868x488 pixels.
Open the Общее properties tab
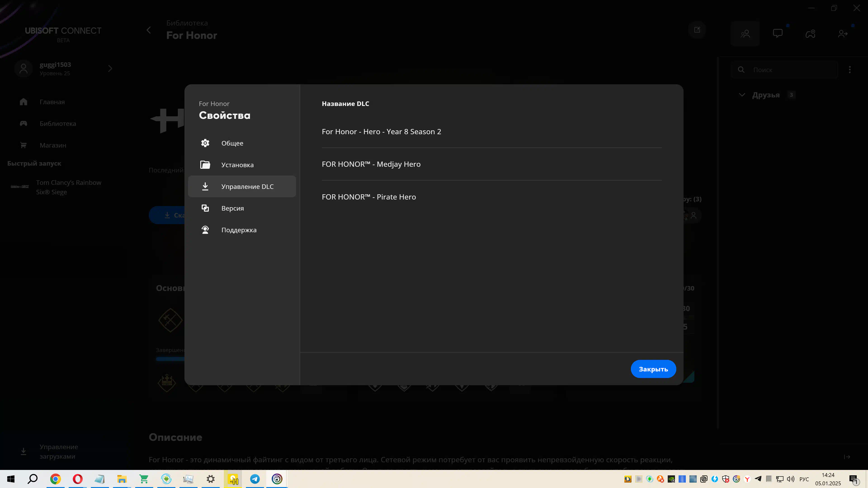(242, 143)
